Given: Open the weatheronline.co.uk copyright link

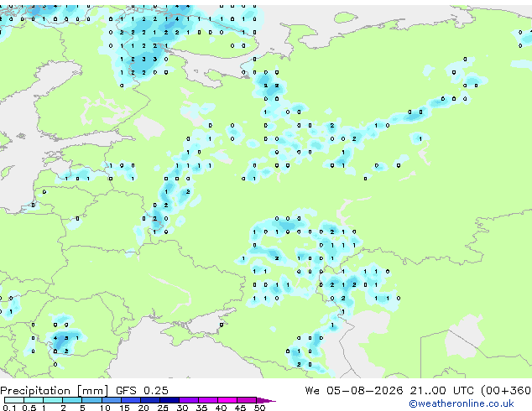Looking at the screenshot, I should [x=462, y=403].
